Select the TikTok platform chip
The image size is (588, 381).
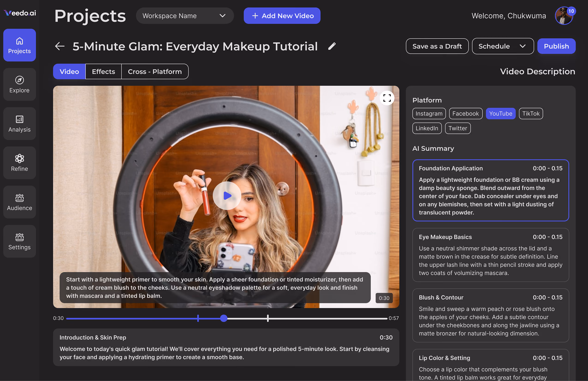coord(531,114)
